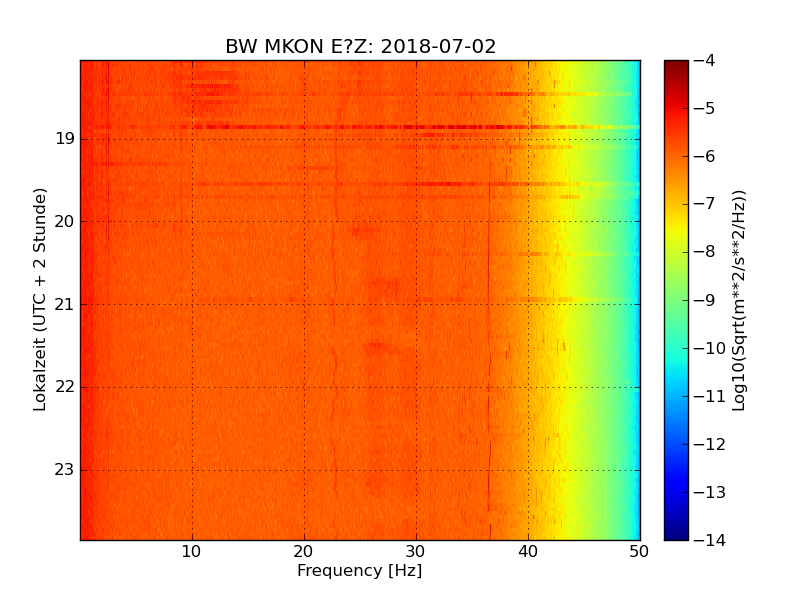Viewport: 800px width, 600px height.
Task: Click the y-axis tick label 23
Action: (65, 470)
